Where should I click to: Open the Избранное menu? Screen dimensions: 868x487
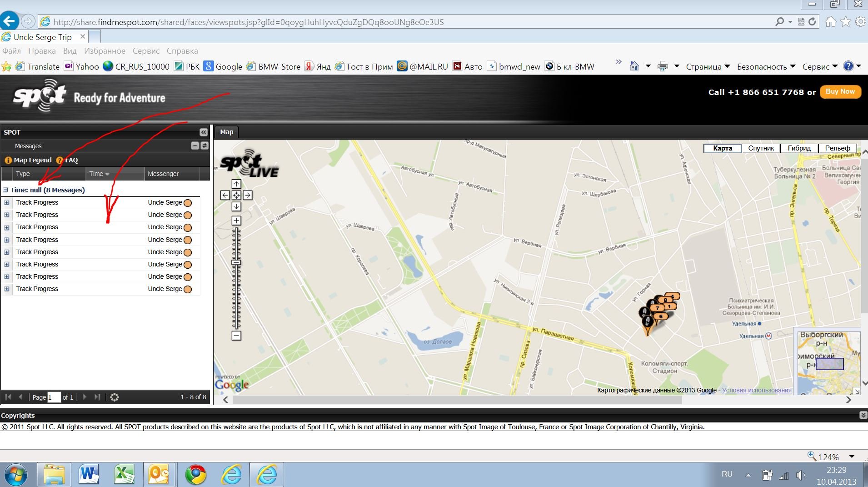pos(105,51)
